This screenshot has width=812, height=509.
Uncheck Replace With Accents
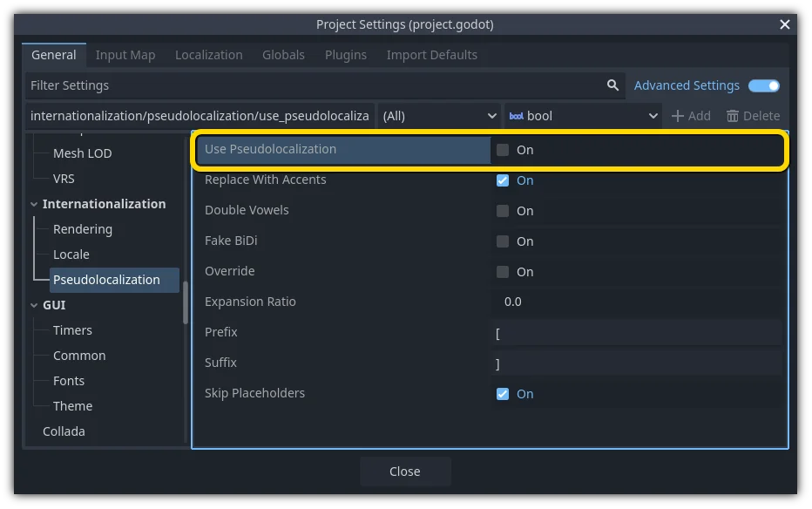pos(503,180)
